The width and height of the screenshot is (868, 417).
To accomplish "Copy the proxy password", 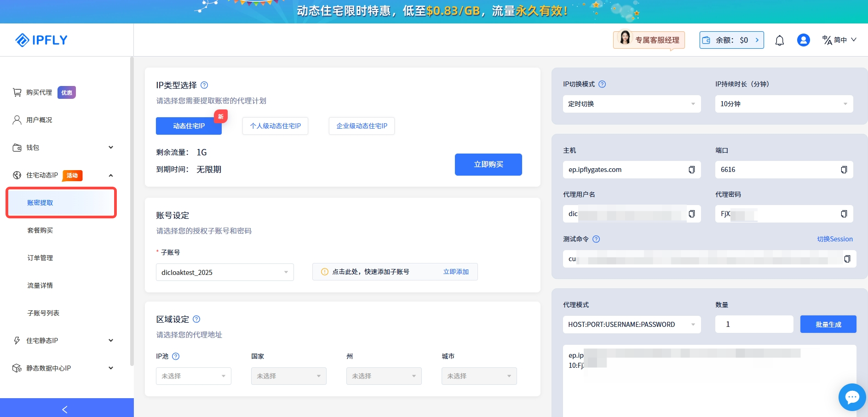I will pos(844,214).
